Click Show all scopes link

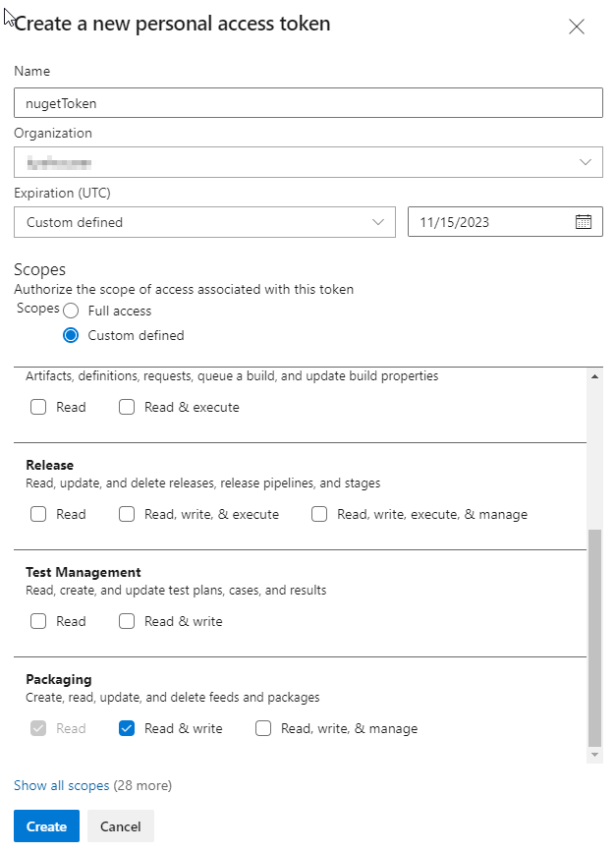tap(61, 785)
